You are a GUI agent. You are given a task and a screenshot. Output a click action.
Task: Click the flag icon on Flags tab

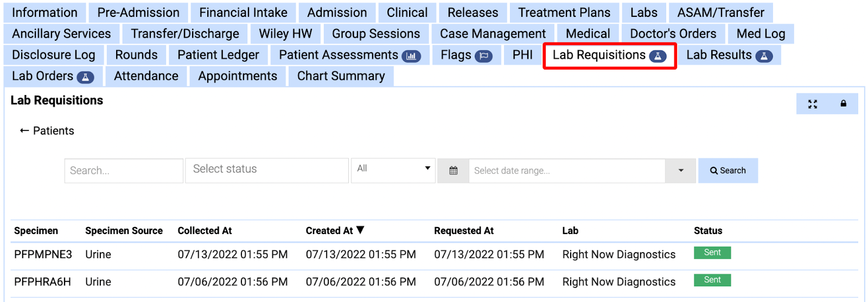pos(483,56)
